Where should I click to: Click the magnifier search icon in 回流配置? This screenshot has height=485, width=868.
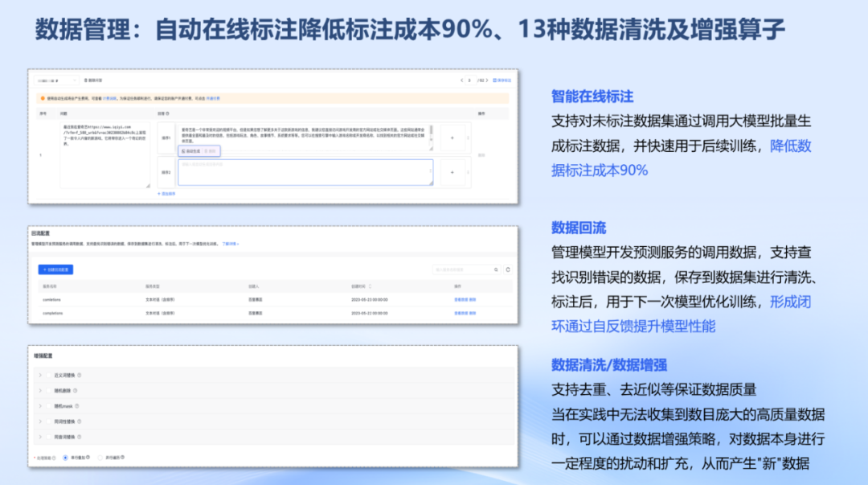point(494,270)
